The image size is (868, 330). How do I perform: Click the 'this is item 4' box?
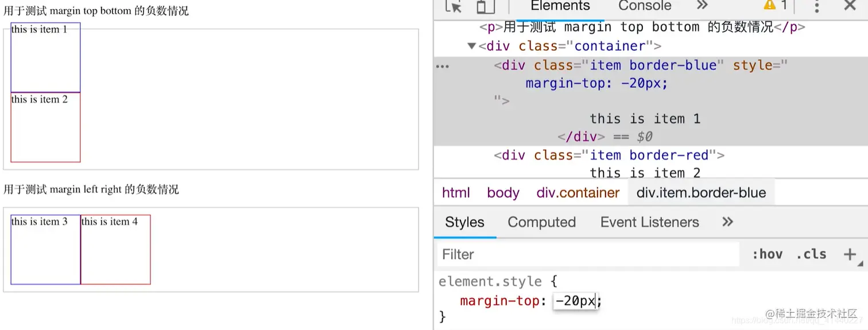(x=115, y=250)
